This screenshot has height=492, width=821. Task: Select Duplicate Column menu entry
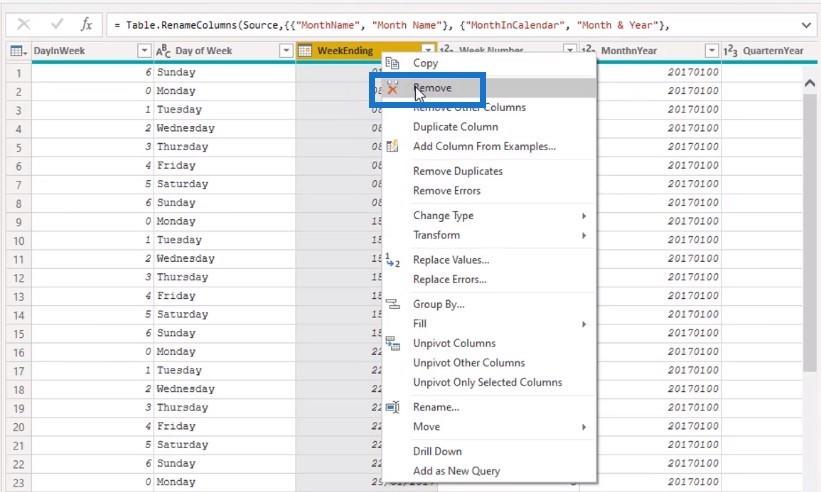[x=489, y=127]
